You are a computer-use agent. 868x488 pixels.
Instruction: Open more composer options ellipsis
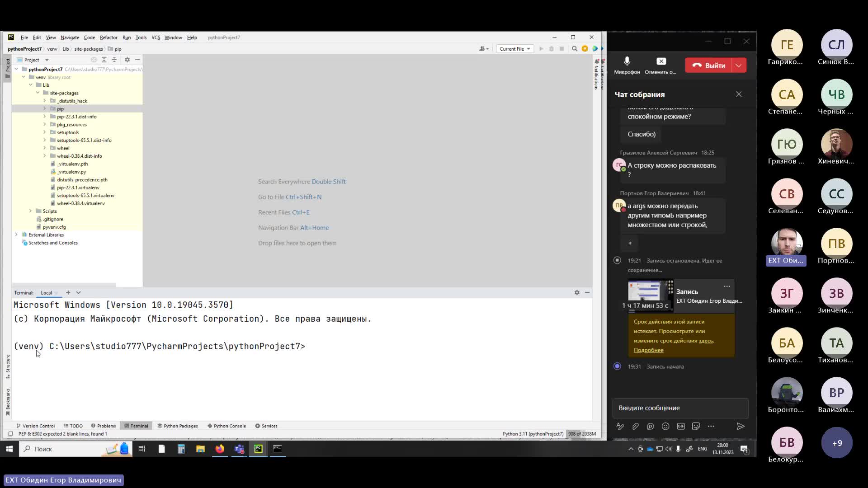pyautogui.click(x=711, y=426)
